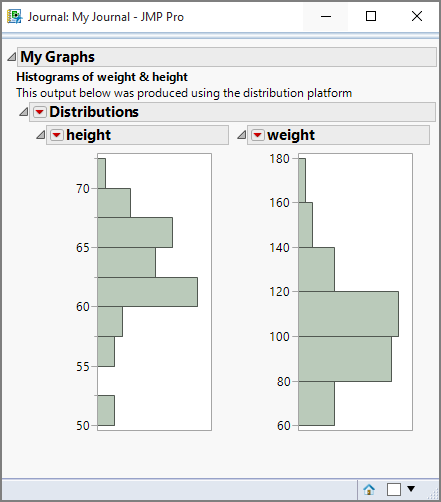Collapse the height report disclosure triangle
The height and width of the screenshot is (502, 441).
tap(40, 135)
